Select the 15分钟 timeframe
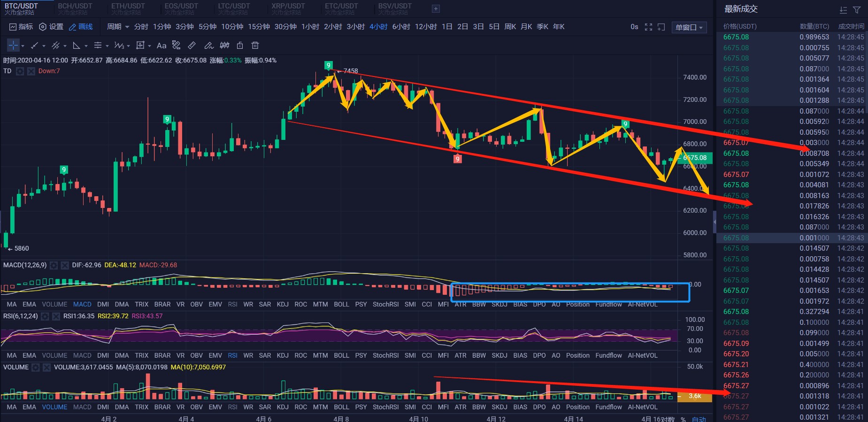This screenshot has width=868, height=422. (259, 27)
